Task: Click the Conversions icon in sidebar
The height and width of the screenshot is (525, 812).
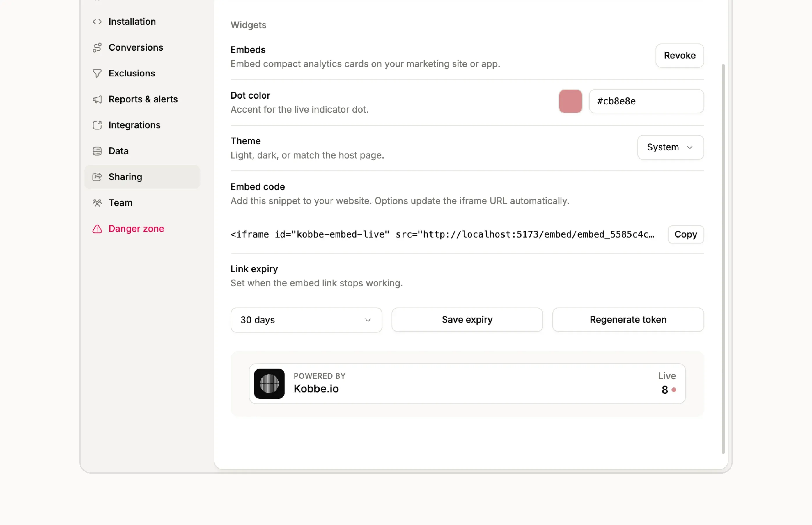Action: 97,47
